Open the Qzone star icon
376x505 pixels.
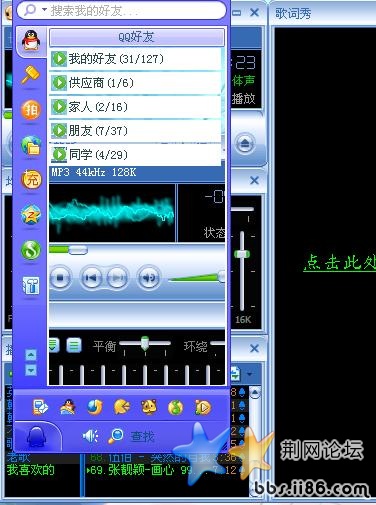click(31, 215)
